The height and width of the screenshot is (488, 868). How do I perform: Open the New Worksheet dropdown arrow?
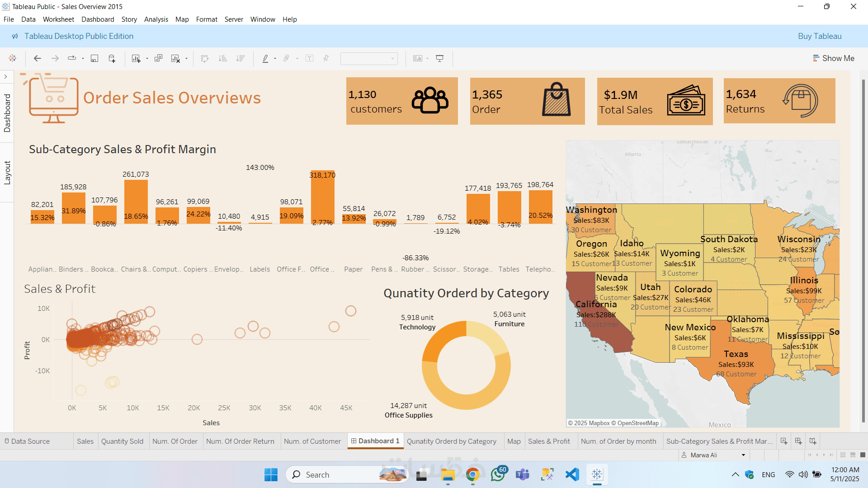click(x=147, y=59)
